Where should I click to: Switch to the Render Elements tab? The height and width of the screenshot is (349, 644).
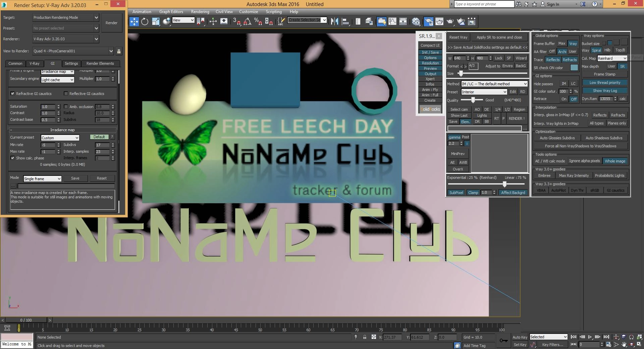(x=100, y=63)
